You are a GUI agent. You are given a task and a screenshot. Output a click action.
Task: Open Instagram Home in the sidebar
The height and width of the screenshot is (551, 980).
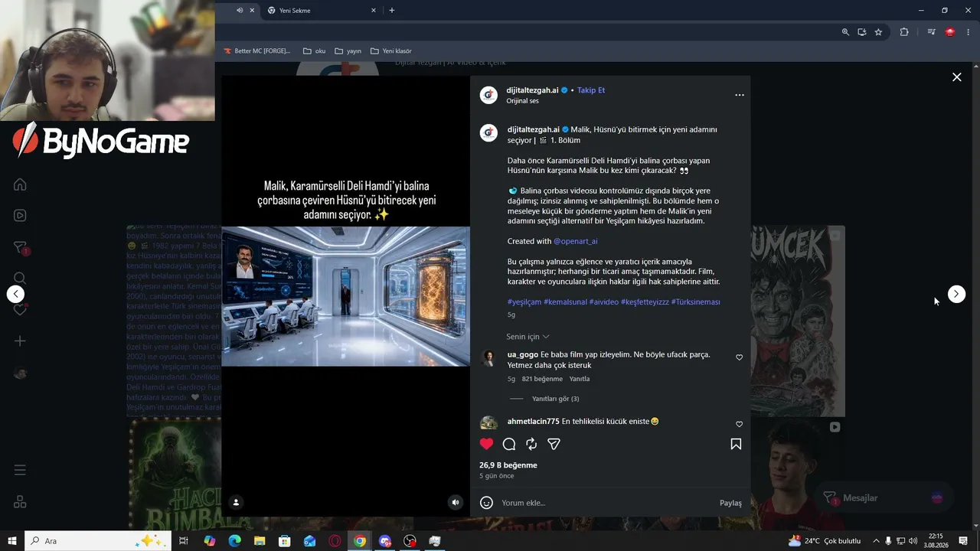point(20,184)
